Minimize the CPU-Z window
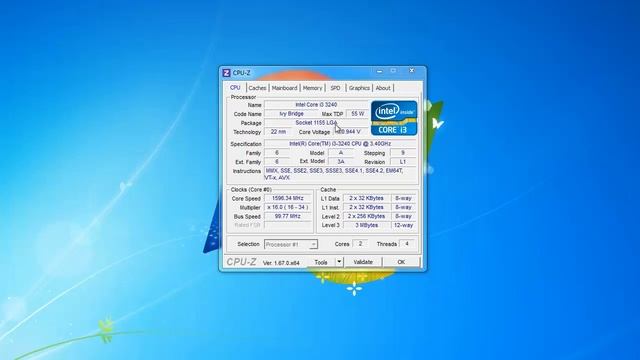Screen dimensions: 640x360 click(x=380, y=71)
